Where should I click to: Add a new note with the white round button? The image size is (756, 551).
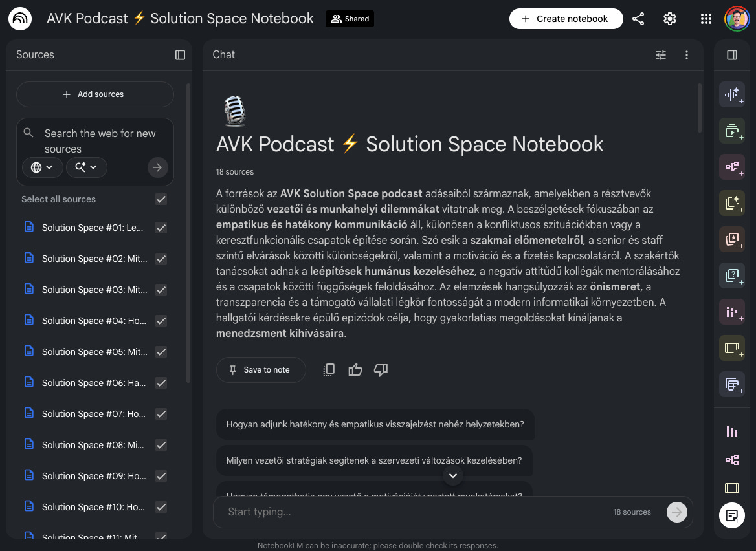pos(732,515)
